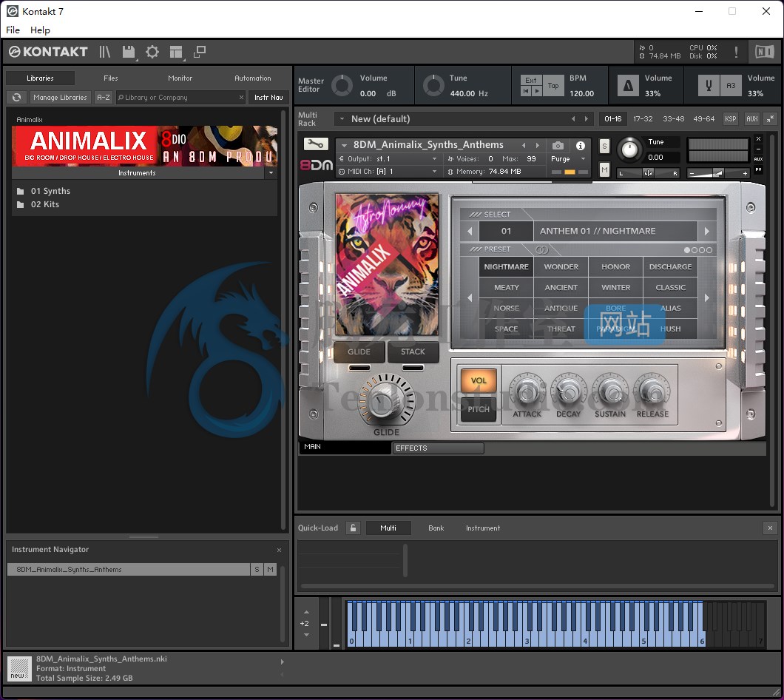Open the File menu

[13, 30]
